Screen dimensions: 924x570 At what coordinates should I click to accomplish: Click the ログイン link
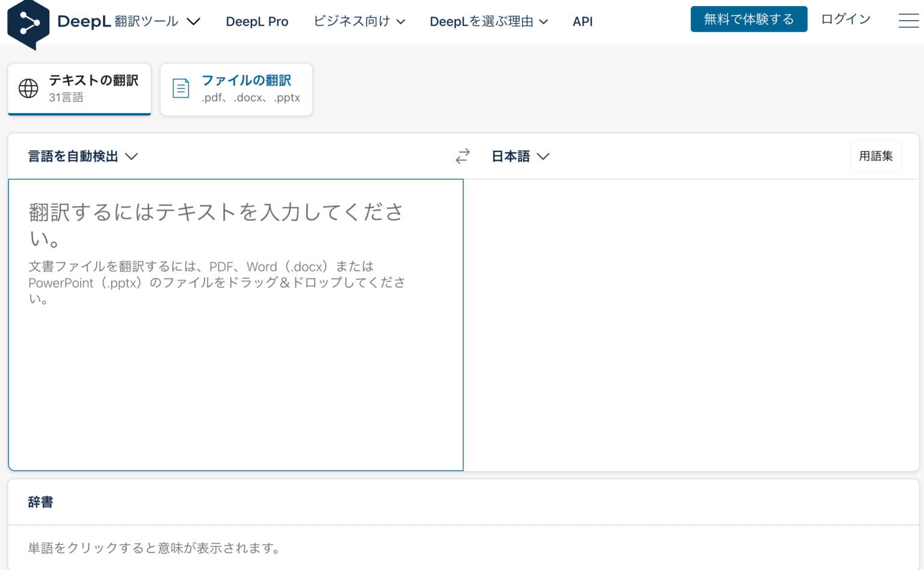[845, 19]
